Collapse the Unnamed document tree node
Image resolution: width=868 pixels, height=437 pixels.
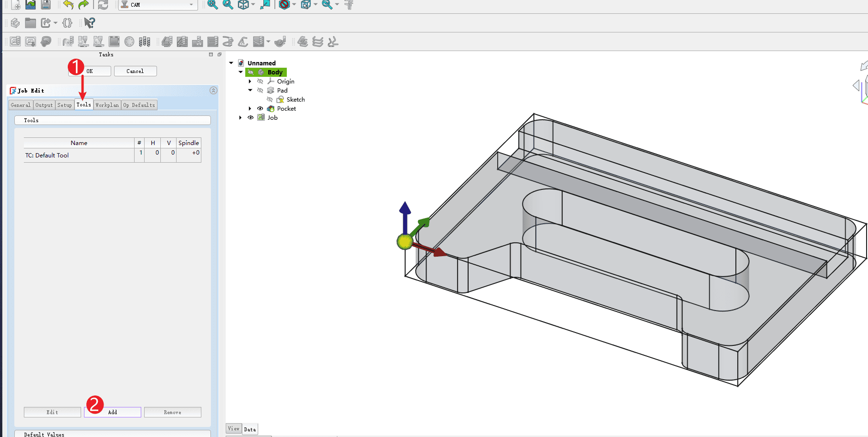(x=231, y=63)
